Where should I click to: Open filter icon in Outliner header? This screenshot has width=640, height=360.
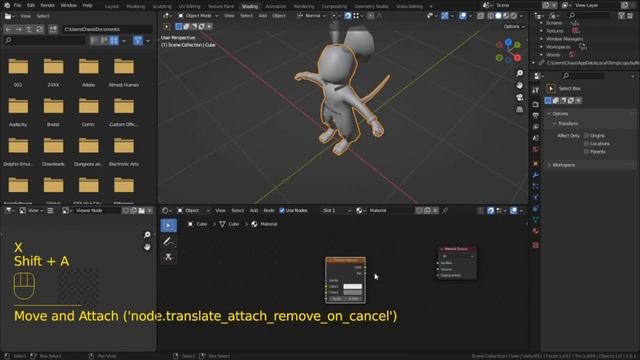click(x=621, y=16)
